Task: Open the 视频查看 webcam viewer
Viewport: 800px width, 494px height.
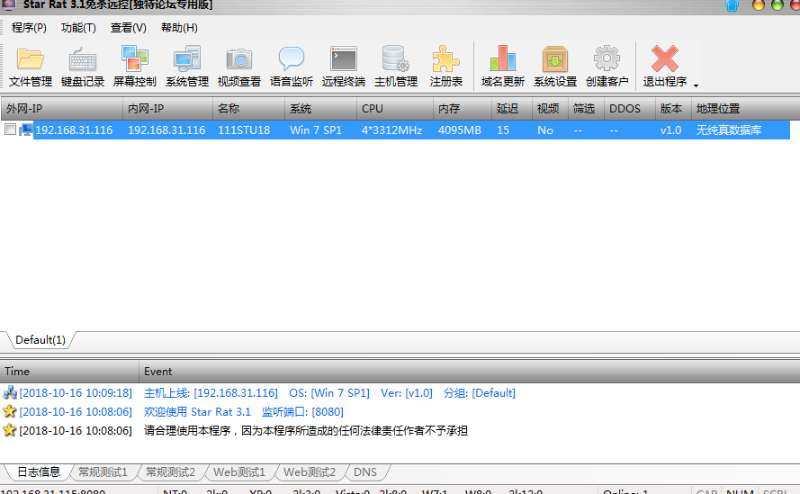Action: tap(239, 67)
